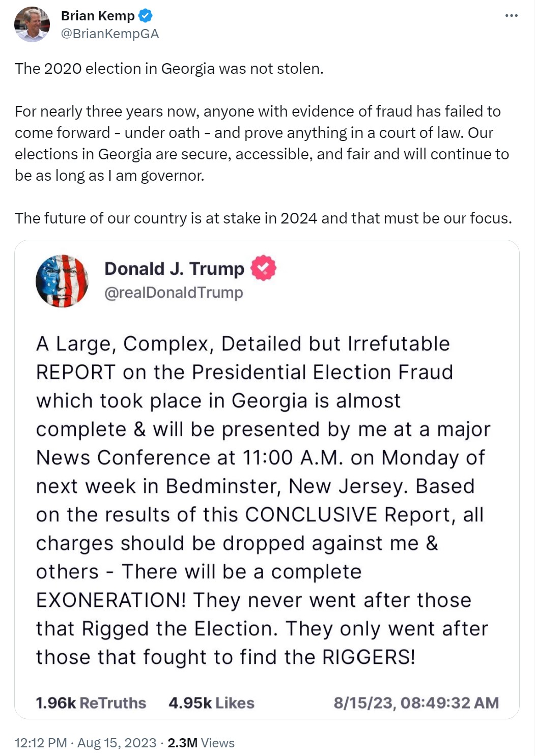Open the 2.3M Views analytics

[x=201, y=743]
